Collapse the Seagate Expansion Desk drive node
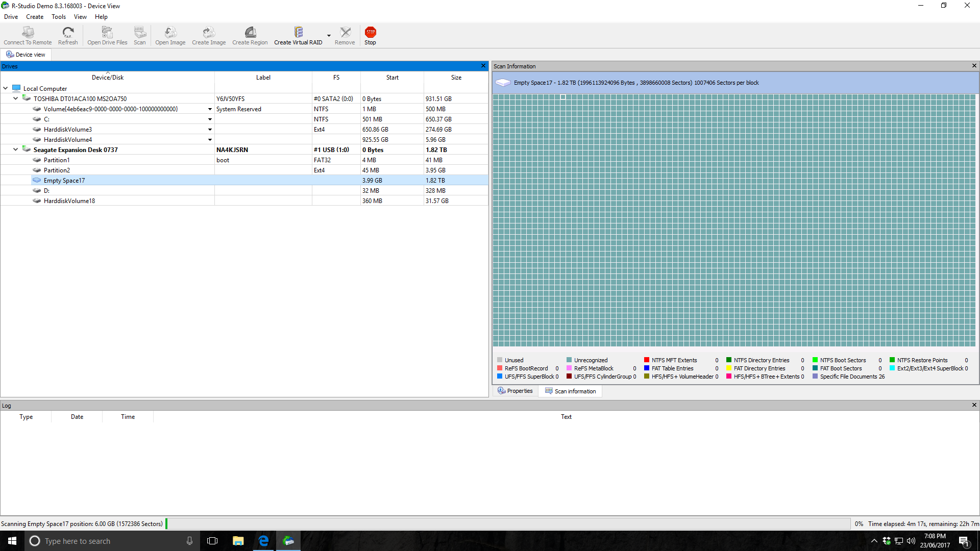980x551 pixels. [16, 149]
